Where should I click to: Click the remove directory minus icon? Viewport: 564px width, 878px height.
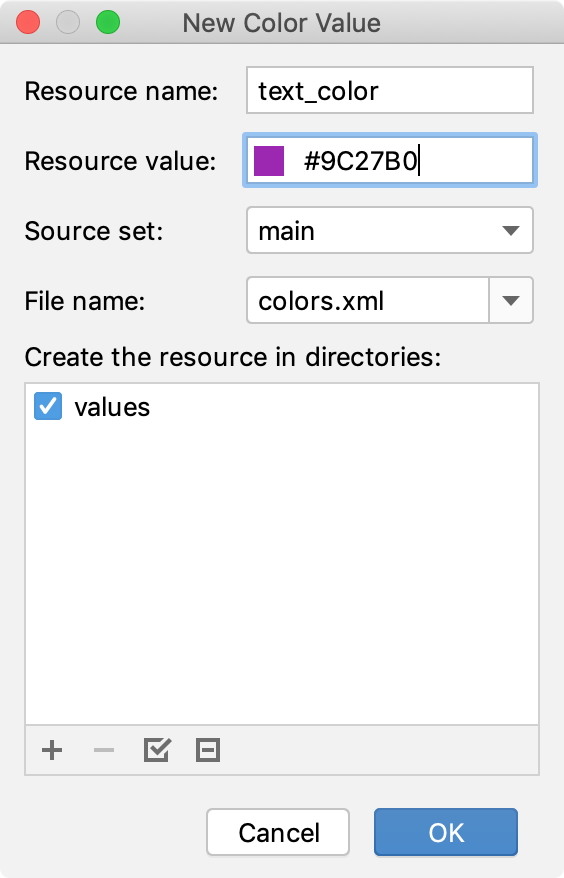pyautogui.click(x=104, y=750)
